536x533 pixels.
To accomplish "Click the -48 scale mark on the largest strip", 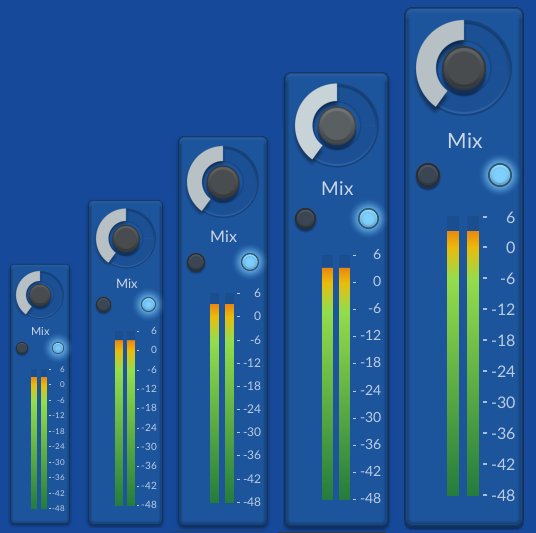I will [503, 495].
